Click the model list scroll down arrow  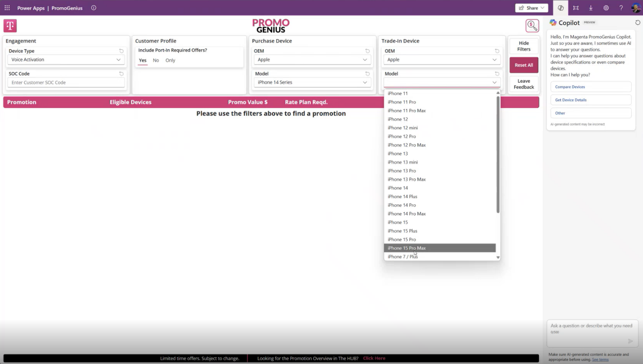(x=498, y=257)
